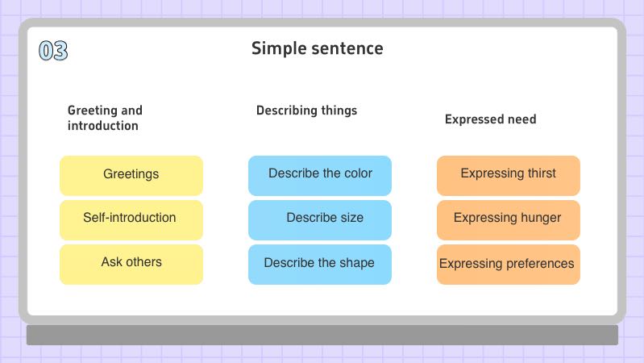The width and height of the screenshot is (644, 363).
Task: Click the word need in the right heading
Action: 521,119
